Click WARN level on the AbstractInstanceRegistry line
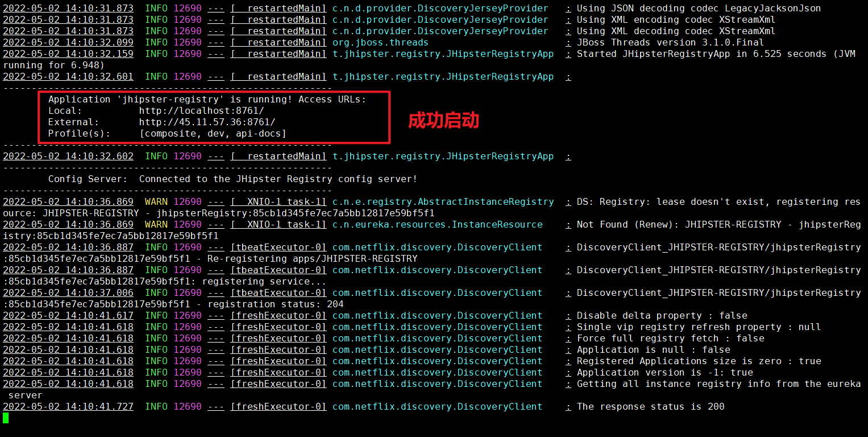This screenshot has width=868, height=437. 156,201
